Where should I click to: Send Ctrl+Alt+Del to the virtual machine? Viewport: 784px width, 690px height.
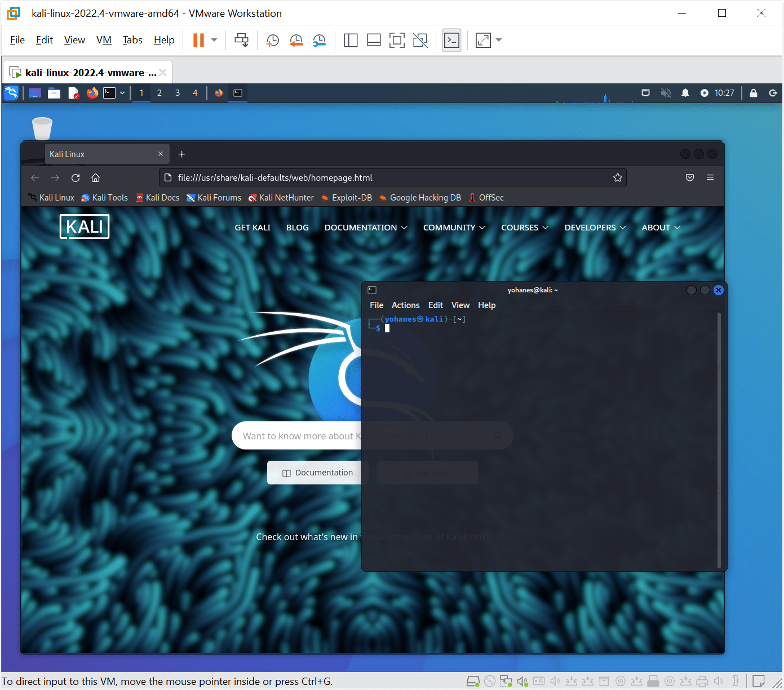242,40
